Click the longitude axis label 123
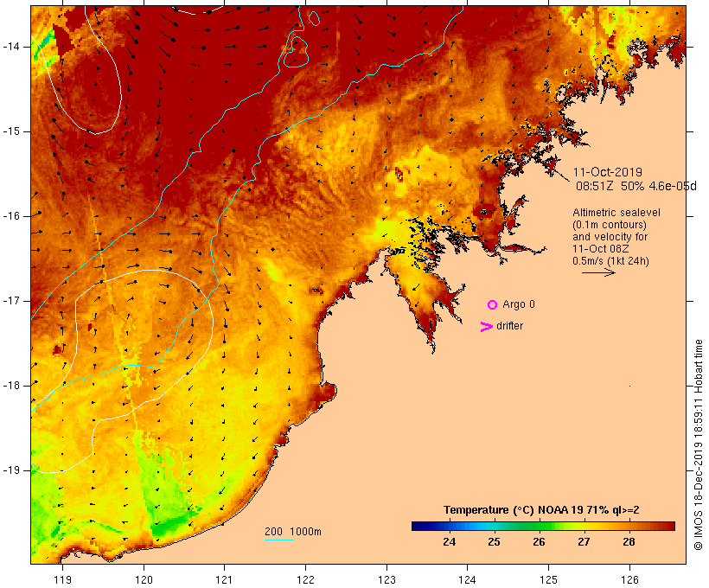The image size is (709, 588). (x=386, y=580)
